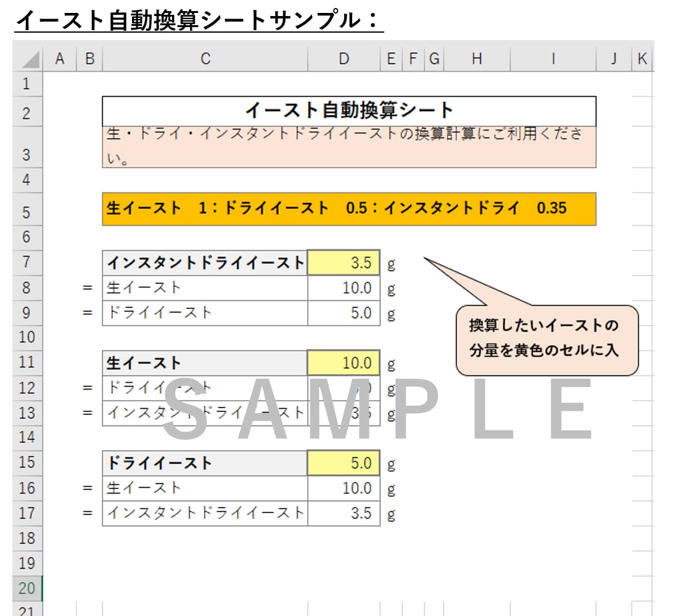
Task: Select row 3 header
Action: (27, 147)
